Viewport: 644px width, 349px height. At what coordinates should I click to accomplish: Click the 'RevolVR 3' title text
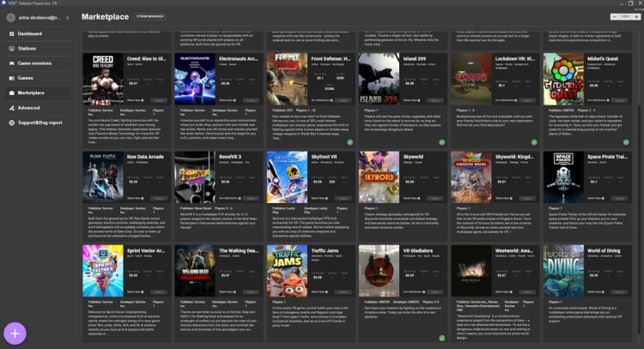pyautogui.click(x=230, y=157)
